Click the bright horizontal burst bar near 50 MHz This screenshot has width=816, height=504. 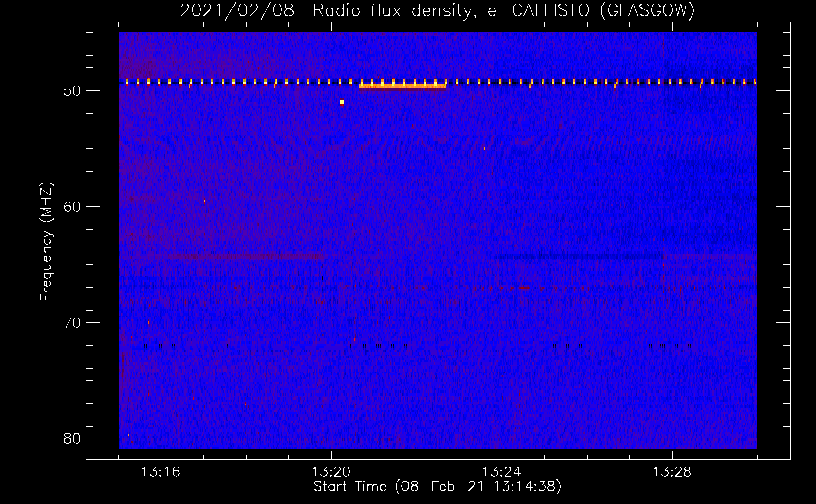click(402, 86)
